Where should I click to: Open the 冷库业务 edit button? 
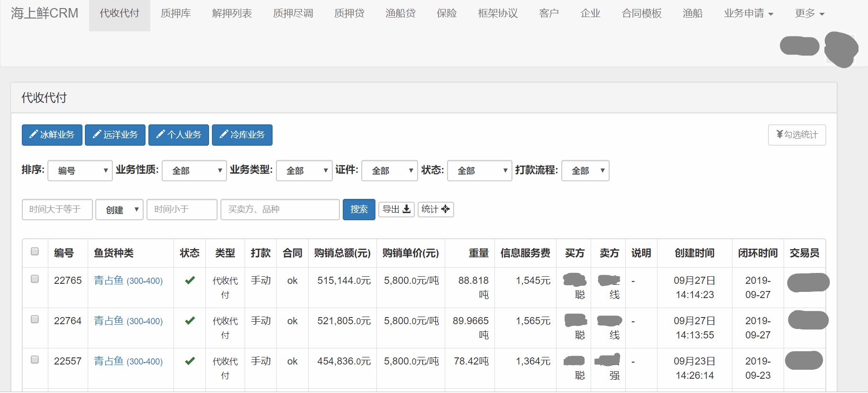242,135
